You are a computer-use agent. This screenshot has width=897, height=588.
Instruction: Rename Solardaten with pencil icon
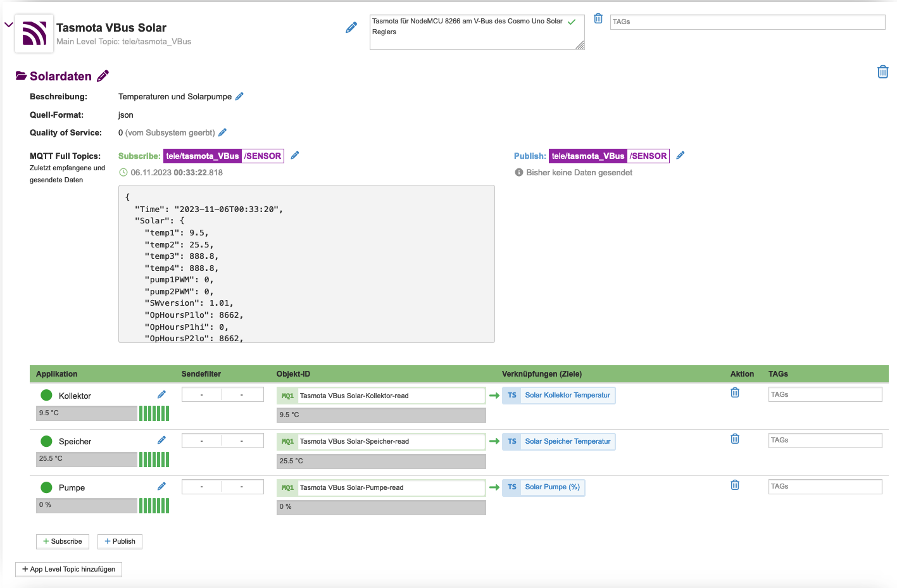103,76
